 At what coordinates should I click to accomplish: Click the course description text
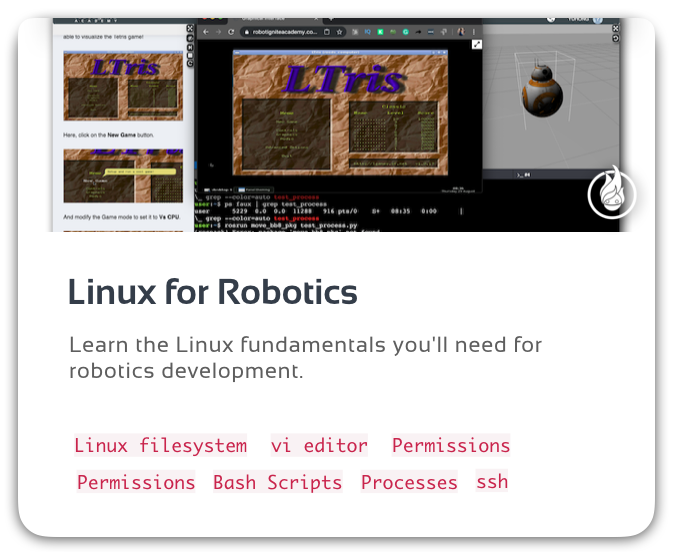point(305,358)
